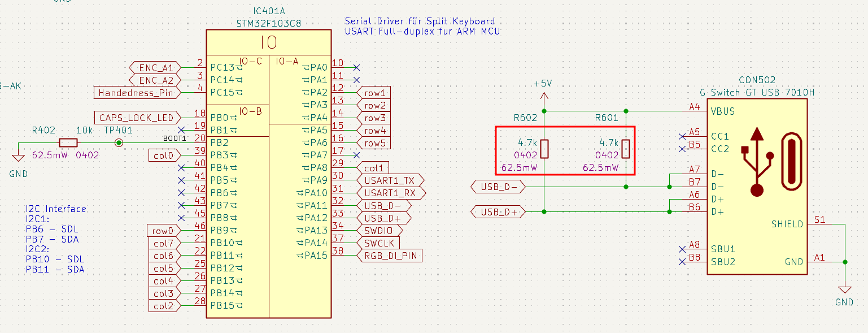
Task: Click the USB-C receptacle outline graphic
Action: click(791, 161)
